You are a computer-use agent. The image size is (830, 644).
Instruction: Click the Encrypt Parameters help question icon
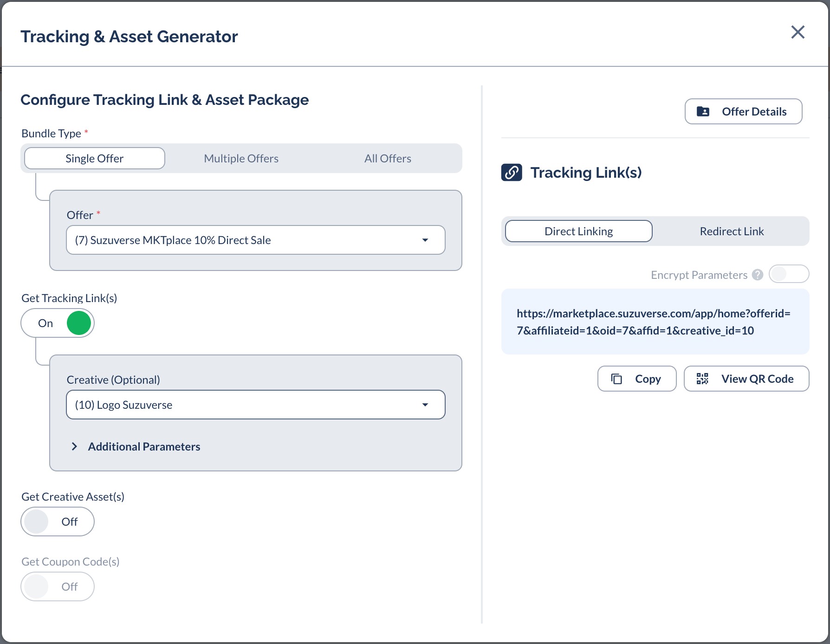pyautogui.click(x=758, y=275)
